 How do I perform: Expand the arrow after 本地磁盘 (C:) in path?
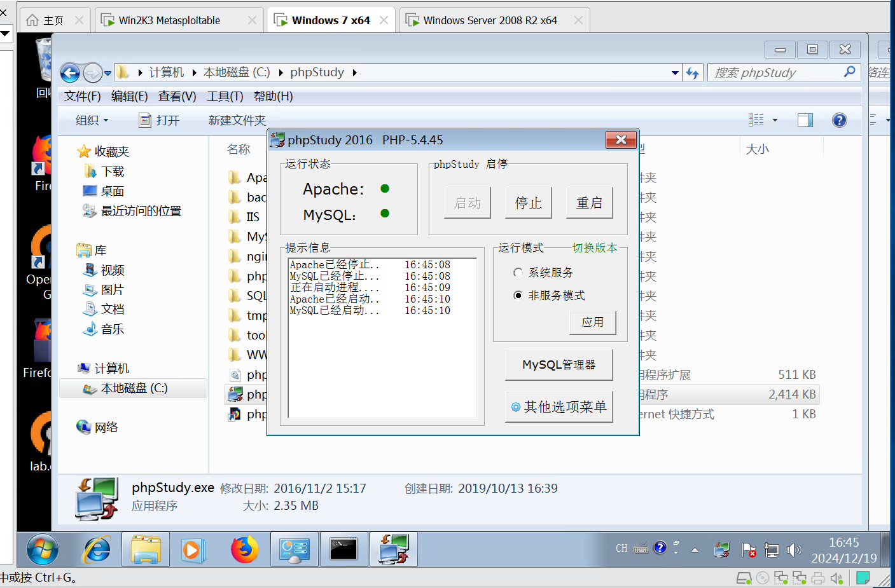(281, 73)
